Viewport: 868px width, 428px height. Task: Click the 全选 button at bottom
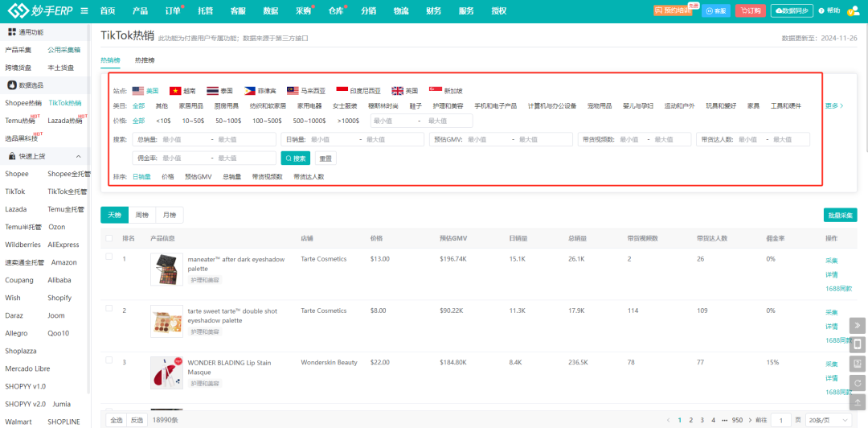click(117, 420)
